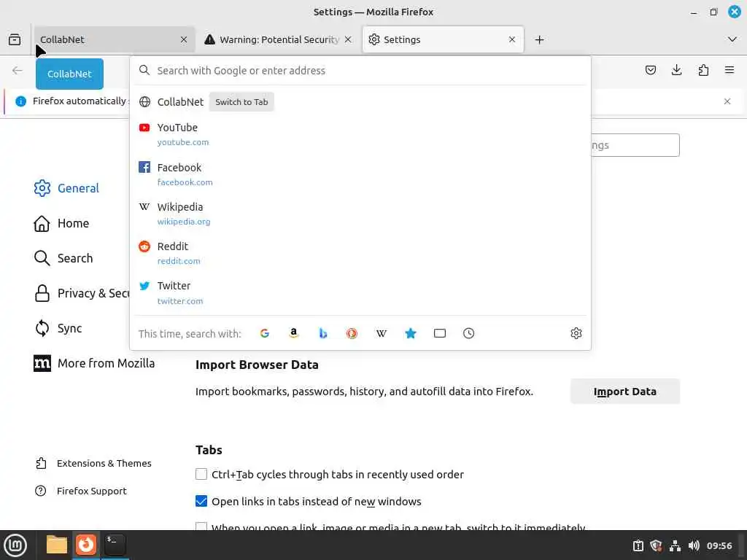This screenshot has height=560, width=747.
Task: Switch to the CollabNet tab
Action: (115, 39)
